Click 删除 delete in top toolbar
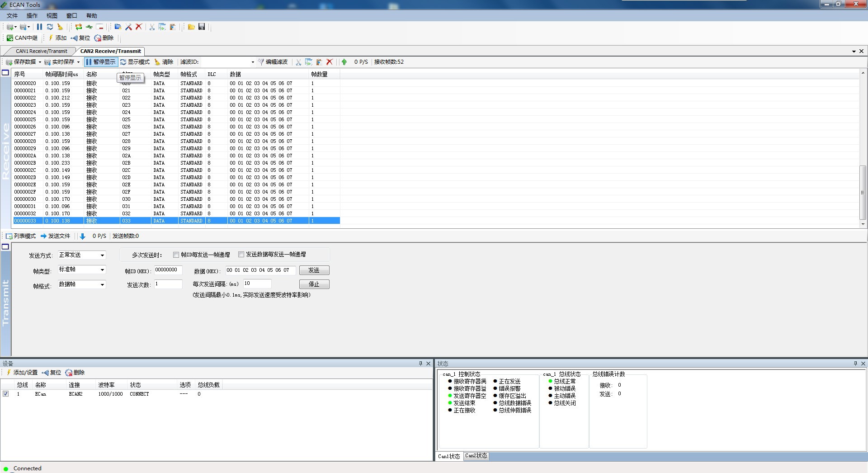Screen dimensions: 868x473 click(104, 38)
